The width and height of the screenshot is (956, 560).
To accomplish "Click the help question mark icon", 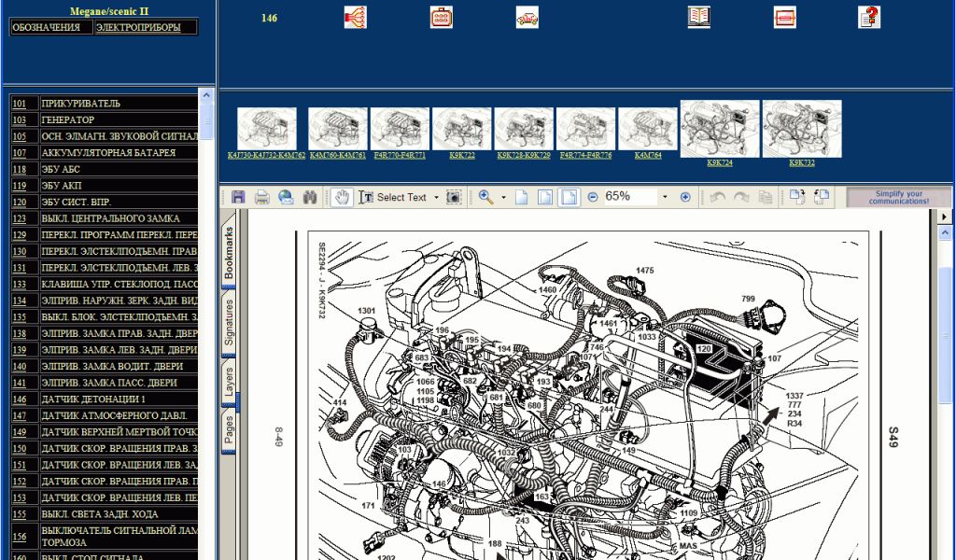I will click(x=868, y=17).
